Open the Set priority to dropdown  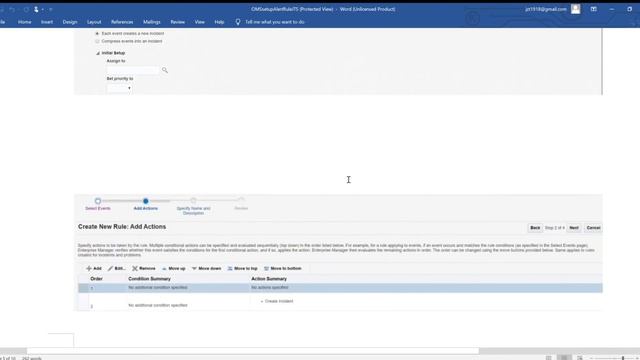click(x=119, y=88)
